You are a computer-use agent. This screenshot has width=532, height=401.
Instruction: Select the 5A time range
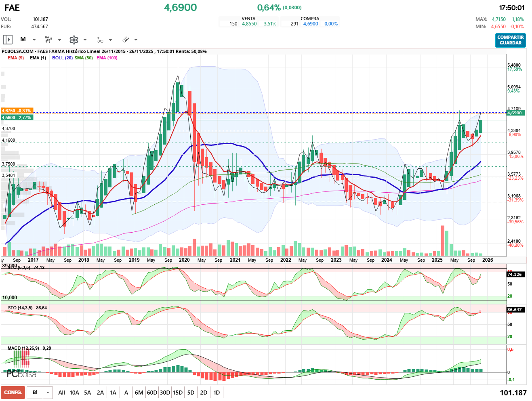(x=87, y=393)
